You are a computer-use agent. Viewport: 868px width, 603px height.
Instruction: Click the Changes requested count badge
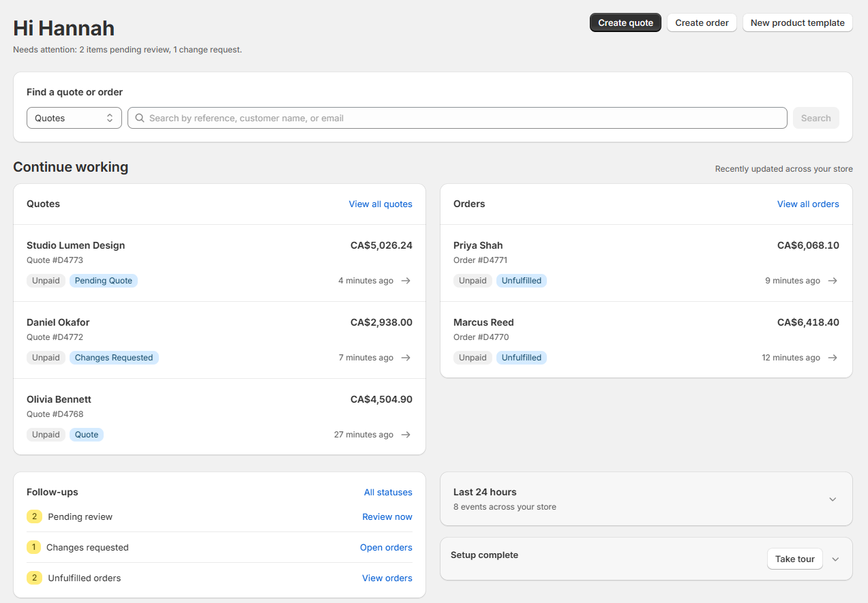[33, 547]
